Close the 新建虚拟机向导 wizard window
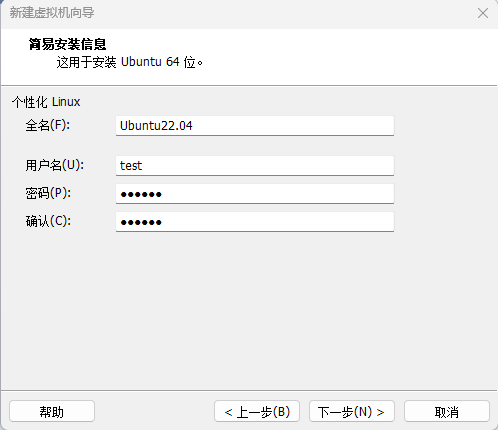 pos(483,13)
